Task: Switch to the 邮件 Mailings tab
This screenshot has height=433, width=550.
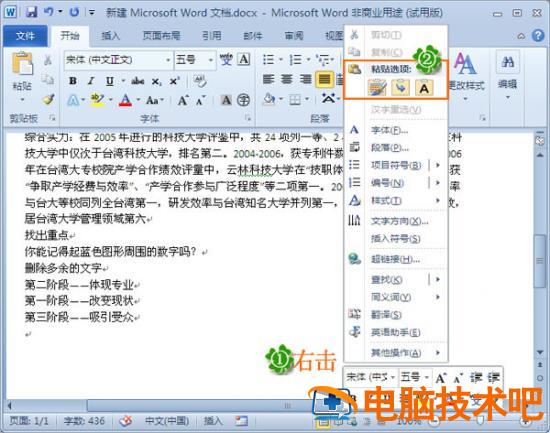Action: [x=253, y=36]
